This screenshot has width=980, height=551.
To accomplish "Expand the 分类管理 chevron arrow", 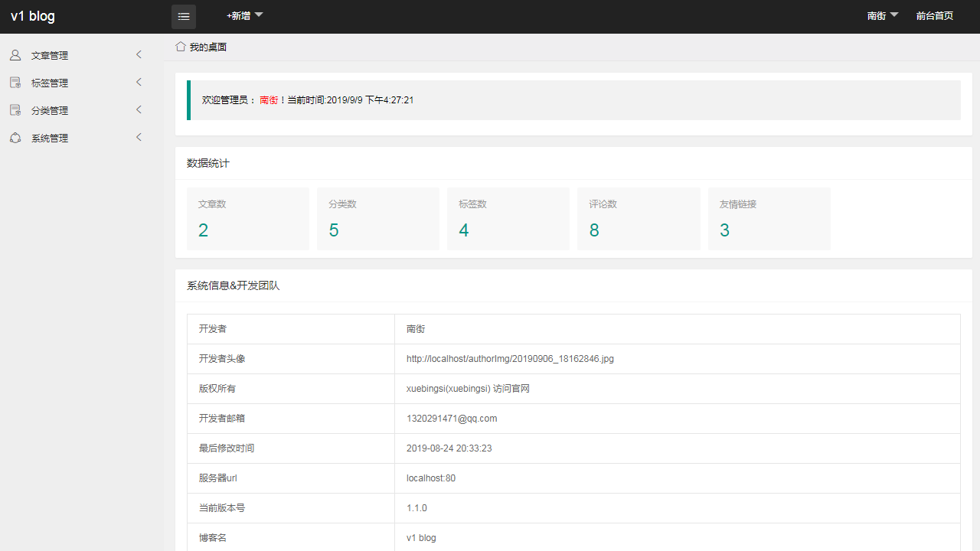I will point(139,109).
